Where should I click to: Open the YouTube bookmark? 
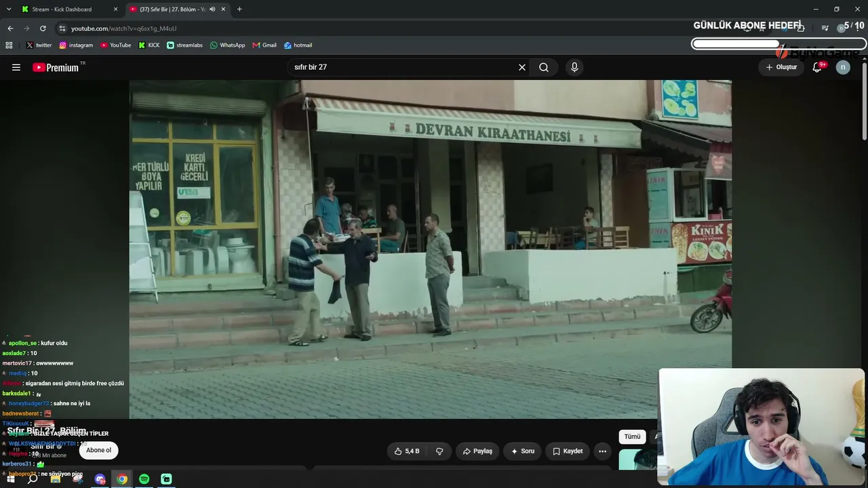116,45
